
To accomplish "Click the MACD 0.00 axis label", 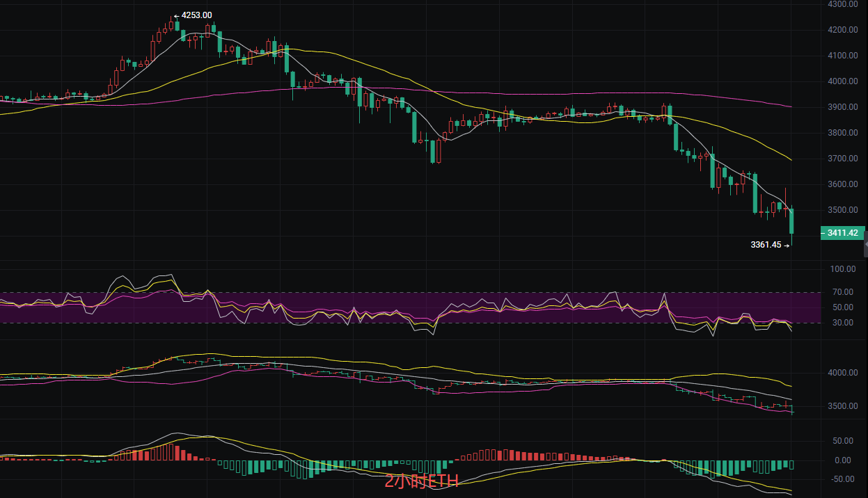I will [843, 460].
